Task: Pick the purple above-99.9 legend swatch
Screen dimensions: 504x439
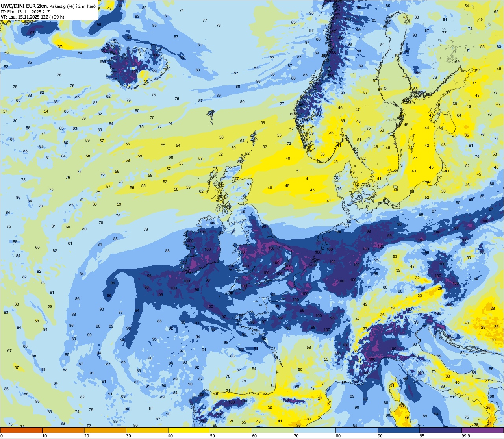Action: (482, 430)
